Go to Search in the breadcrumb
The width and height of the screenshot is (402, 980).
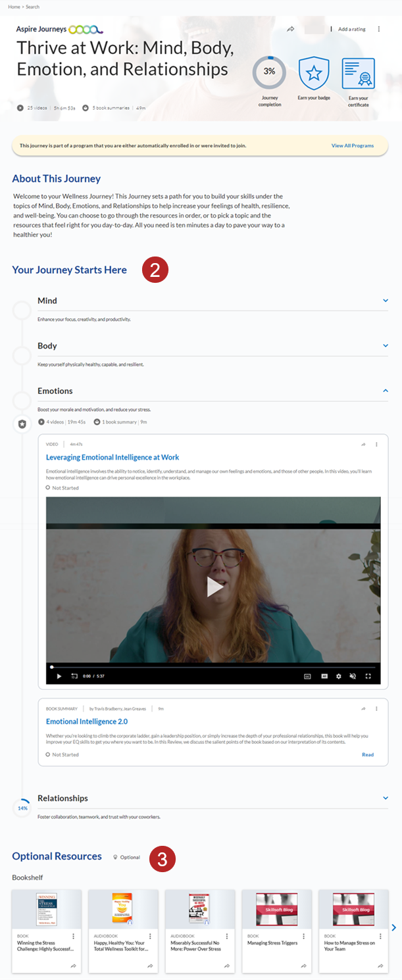tap(32, 7)
